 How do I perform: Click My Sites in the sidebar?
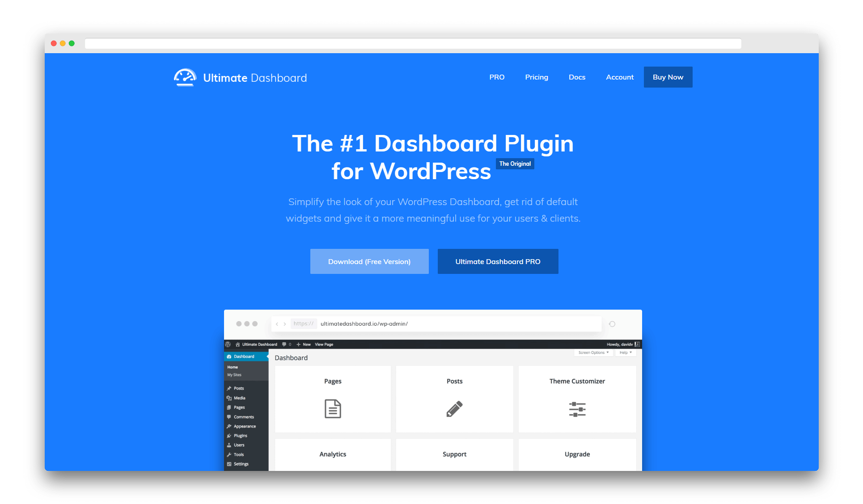[x=234, y=375]
